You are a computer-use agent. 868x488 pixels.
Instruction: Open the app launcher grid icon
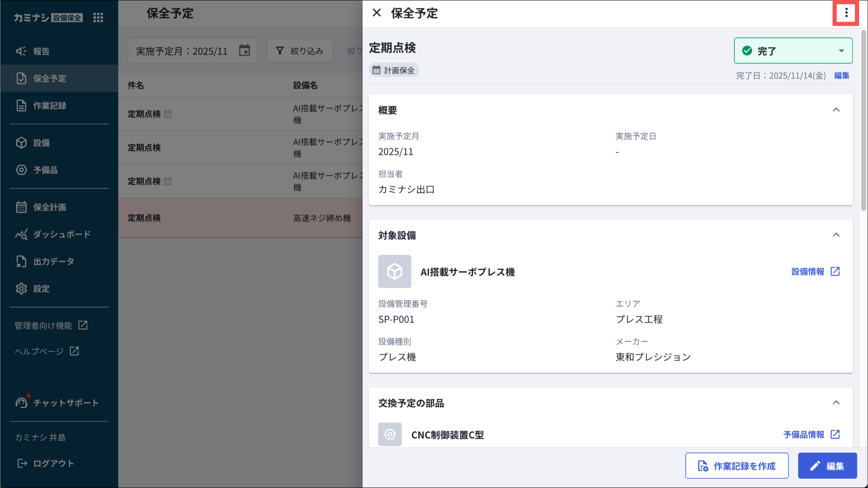pos(98,17)
